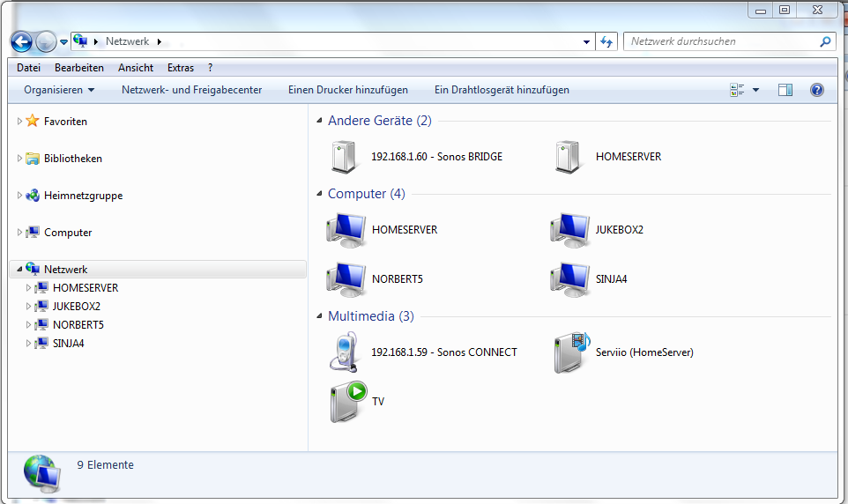This screenshot has width=848, height=504.
Task: Click the refresh button beside address bar
Action: point(606,41)
